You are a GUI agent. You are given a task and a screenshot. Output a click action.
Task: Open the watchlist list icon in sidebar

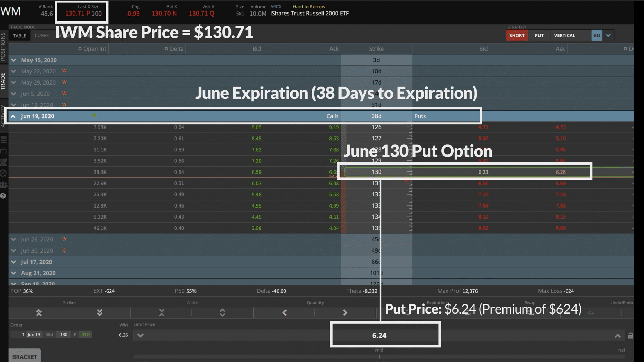(x=3, y=140)
